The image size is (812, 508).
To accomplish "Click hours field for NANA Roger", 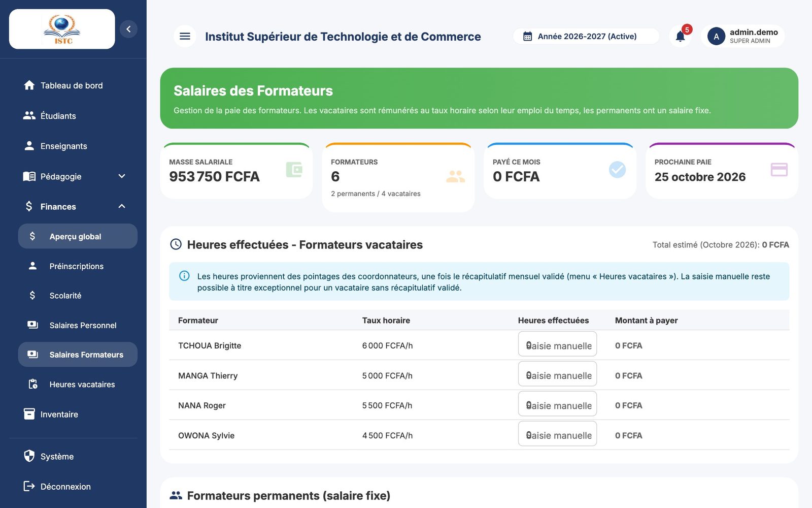I will click(x=557, y=404).
